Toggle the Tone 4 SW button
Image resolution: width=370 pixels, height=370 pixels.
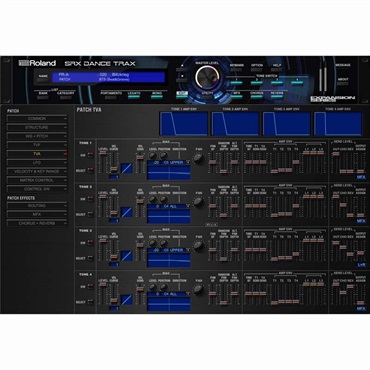90,287
